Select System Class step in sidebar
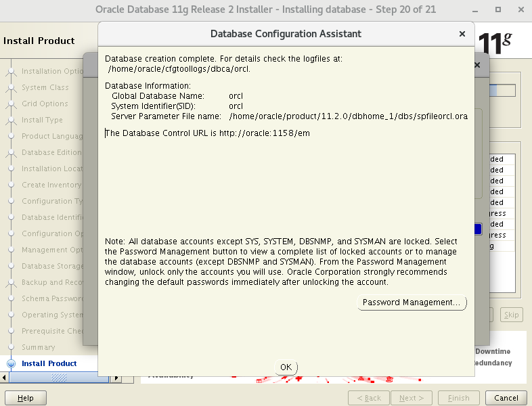The height and width of the screenshot is (406, 532). [x=45, y=87]
